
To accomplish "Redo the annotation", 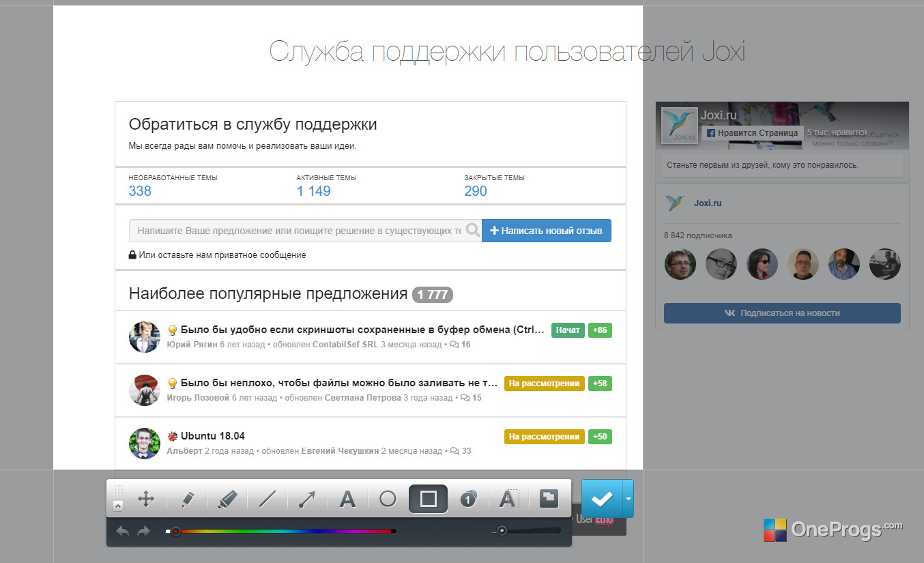I will coord(143,532).
